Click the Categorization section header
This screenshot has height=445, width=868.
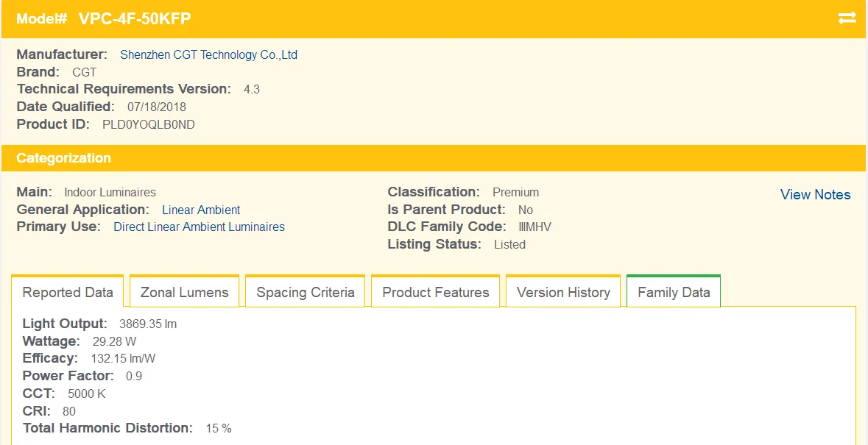(x=64, y=158)
